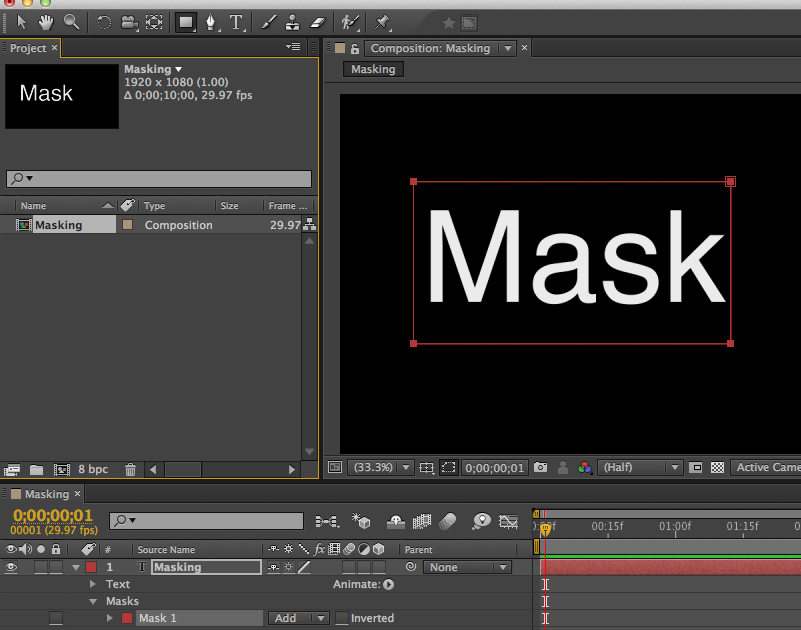The image size is (801, 630).
Task: Hide the Masking layer with eye toggle
Action: 12,567
